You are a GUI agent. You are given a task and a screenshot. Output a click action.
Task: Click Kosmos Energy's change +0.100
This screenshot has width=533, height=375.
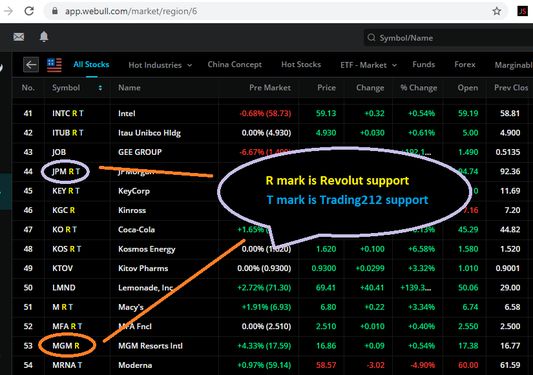point(372,249)
